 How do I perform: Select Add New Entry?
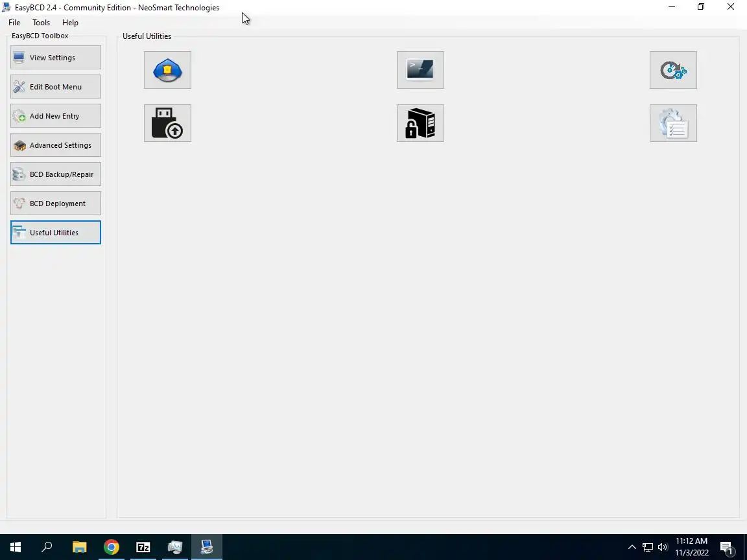[56, 116]
